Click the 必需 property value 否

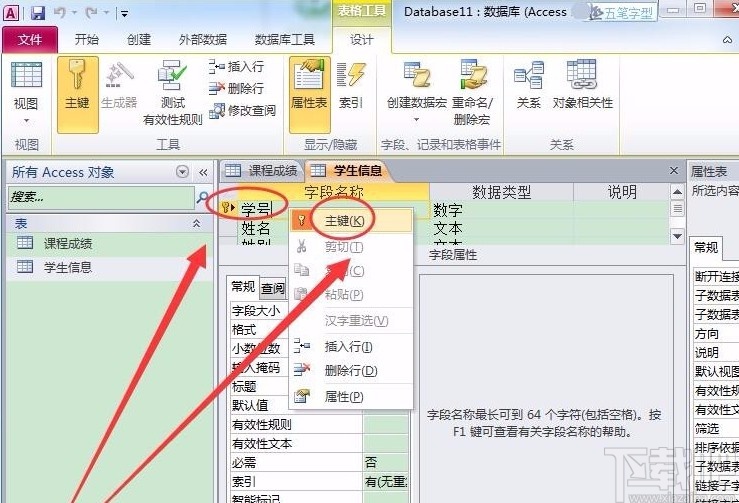(x=385, y=462)
